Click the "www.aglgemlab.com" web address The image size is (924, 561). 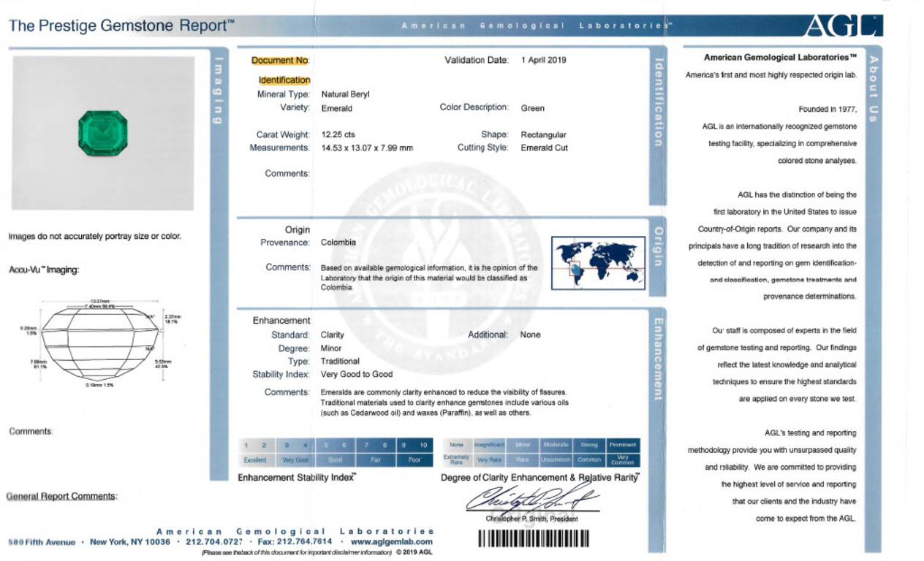(x=391, y=542)
